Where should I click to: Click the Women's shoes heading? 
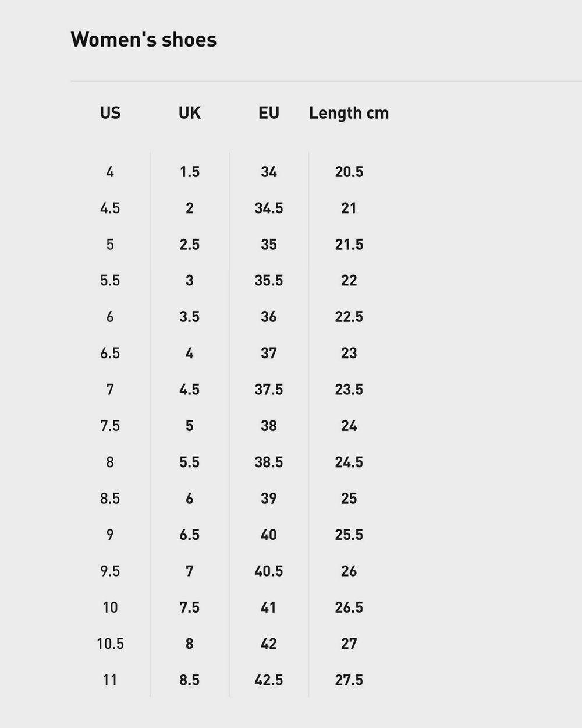click(x=144, y=40)
